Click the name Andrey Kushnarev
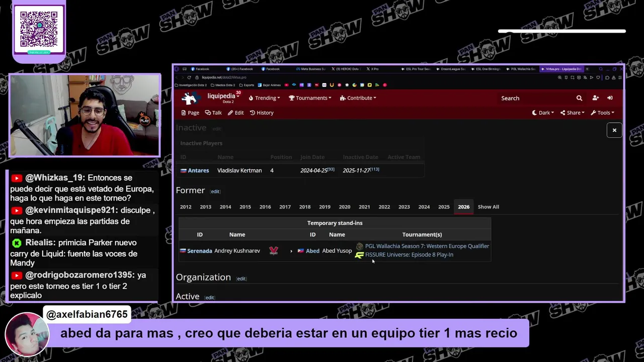 (237, 251)
